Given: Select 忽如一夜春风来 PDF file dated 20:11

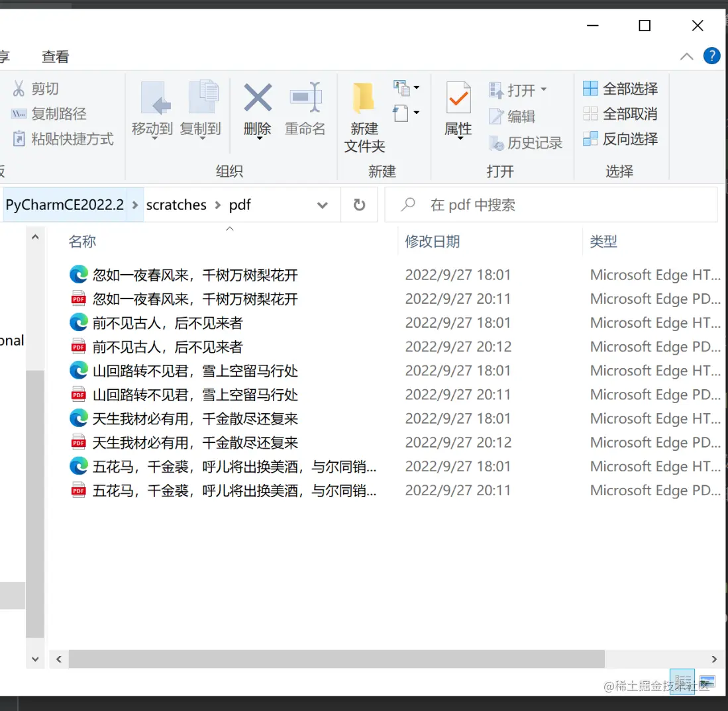Looking at the screenshot, I should [x=195, y=299].
